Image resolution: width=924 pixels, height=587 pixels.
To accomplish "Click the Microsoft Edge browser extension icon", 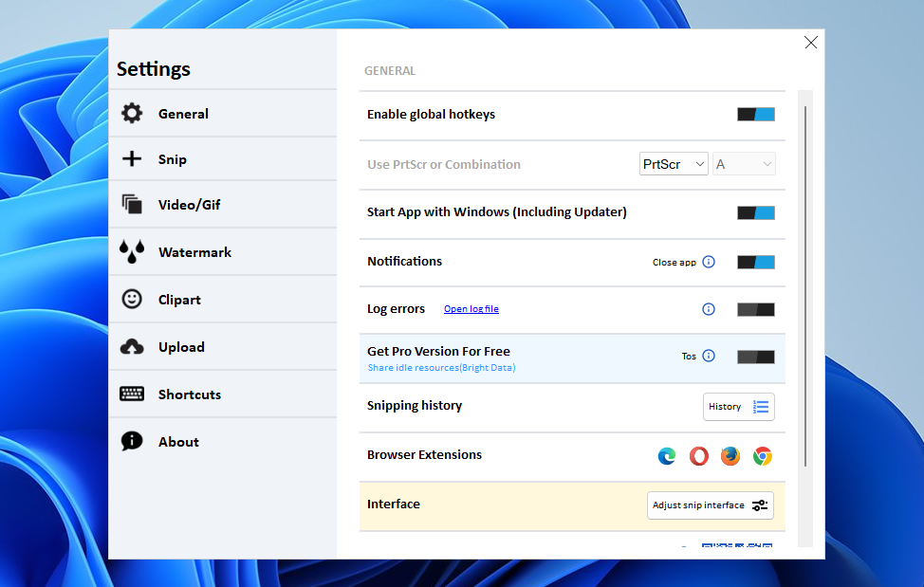I will click(667, 456).
